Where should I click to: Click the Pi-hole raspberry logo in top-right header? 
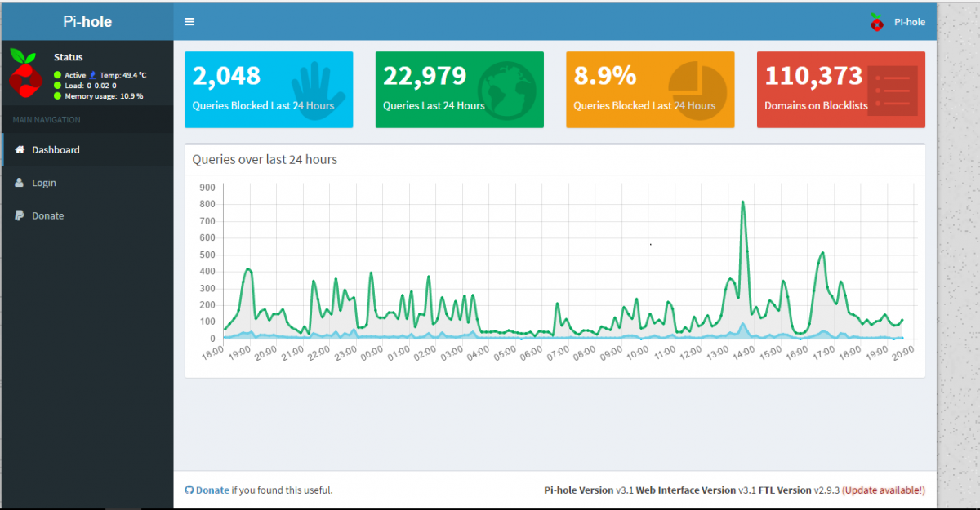877,22
